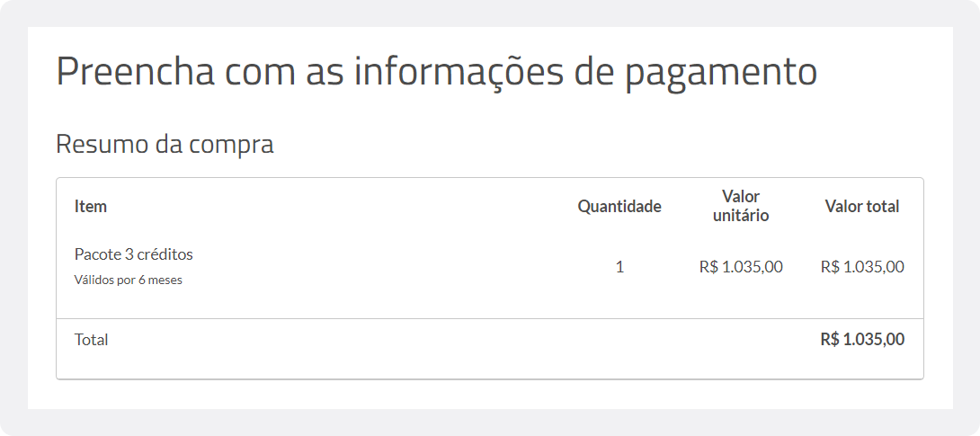The height and width of the screenshot is (436, 980).
Task: Click the quantity value 1
Action: [x=619, y=267]
